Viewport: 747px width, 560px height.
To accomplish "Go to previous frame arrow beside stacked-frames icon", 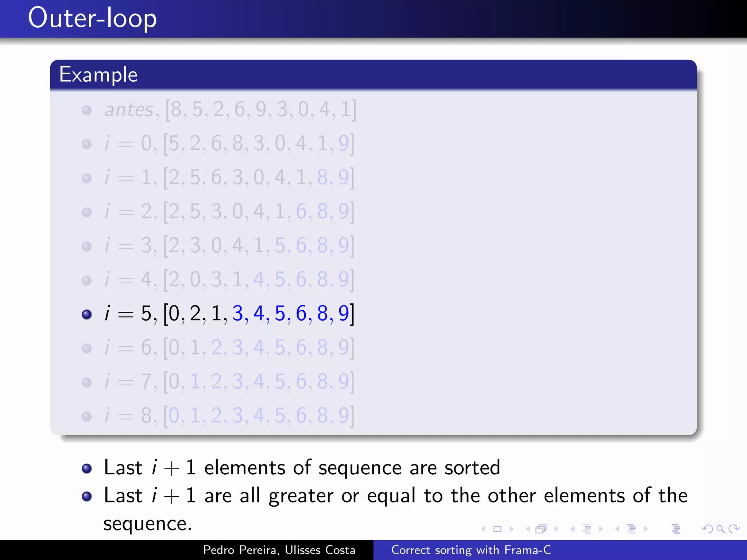I will tap(528, 529).
